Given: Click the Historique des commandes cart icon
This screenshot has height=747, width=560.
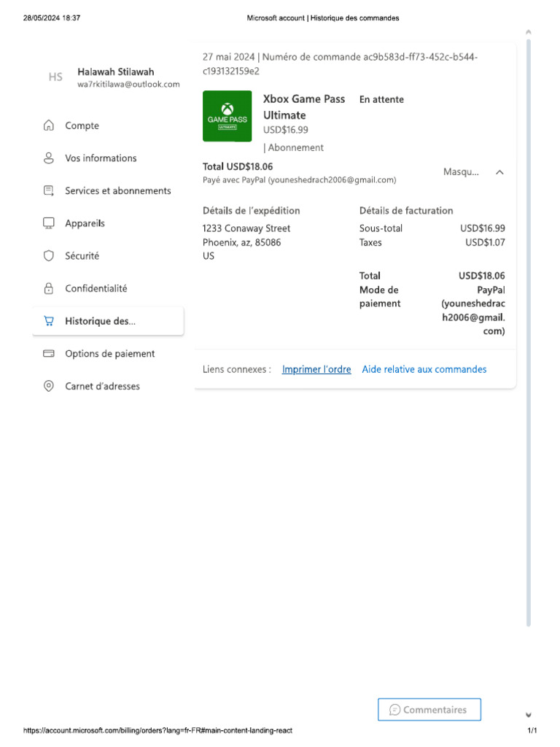Looking at the screenshot, I should 49,321.
